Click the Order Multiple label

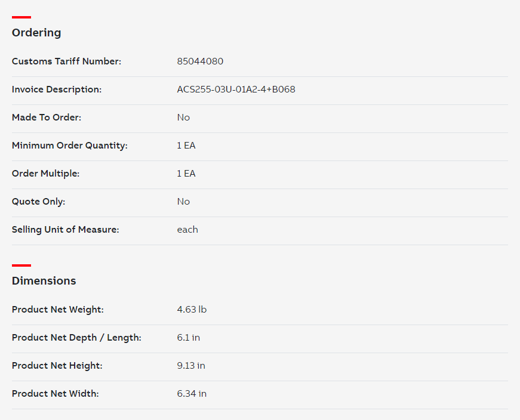46,174
